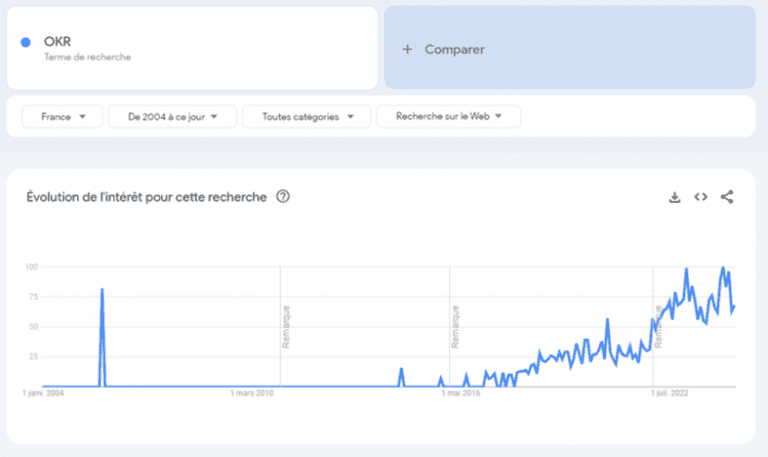768x457 pixels.
Task: Select the leftmost Remarque marker on chart
Action: pyautogui.click(x=286, y=326)
